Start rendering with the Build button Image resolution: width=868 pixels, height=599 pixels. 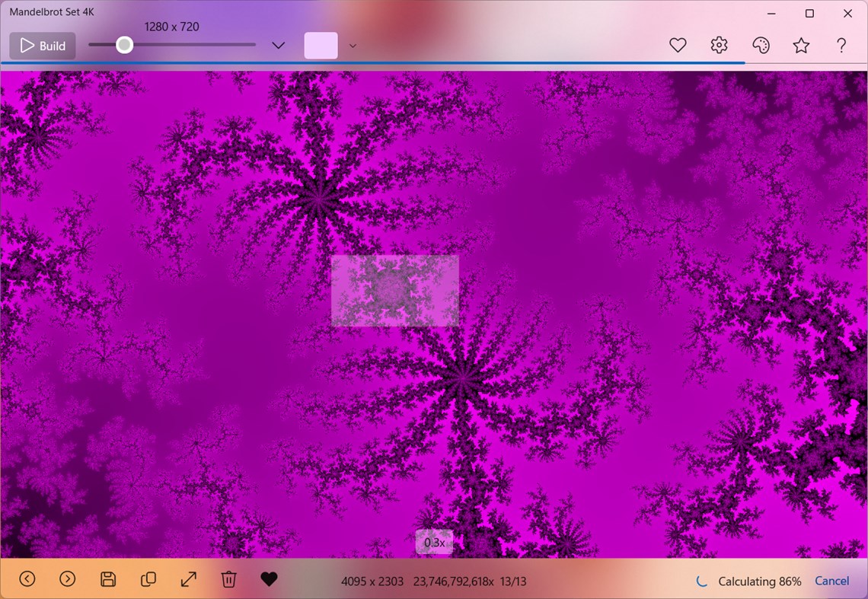(42, 46)
